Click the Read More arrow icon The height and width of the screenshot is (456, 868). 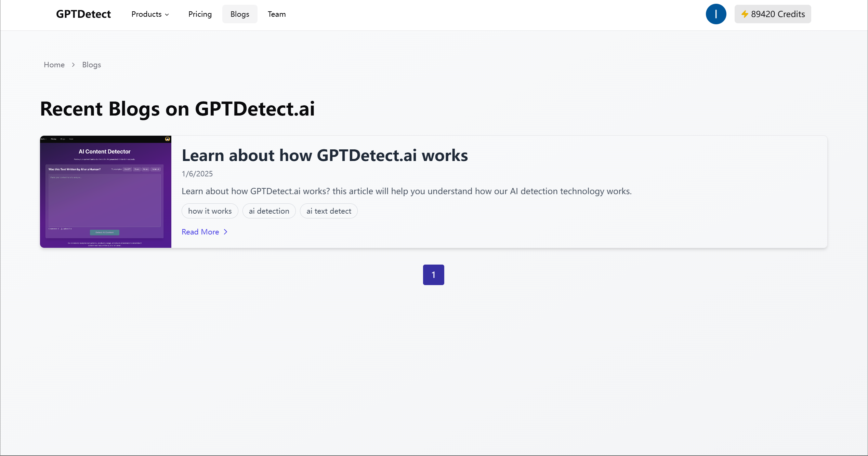(225, 232)
